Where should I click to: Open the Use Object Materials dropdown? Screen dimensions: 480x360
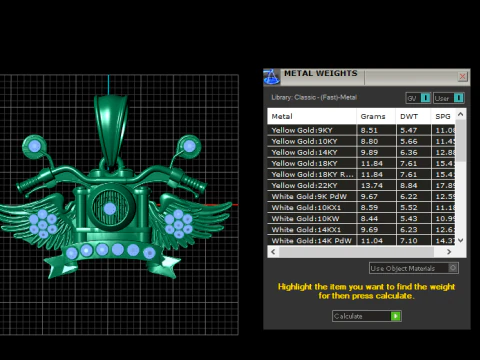click(414, 268)
